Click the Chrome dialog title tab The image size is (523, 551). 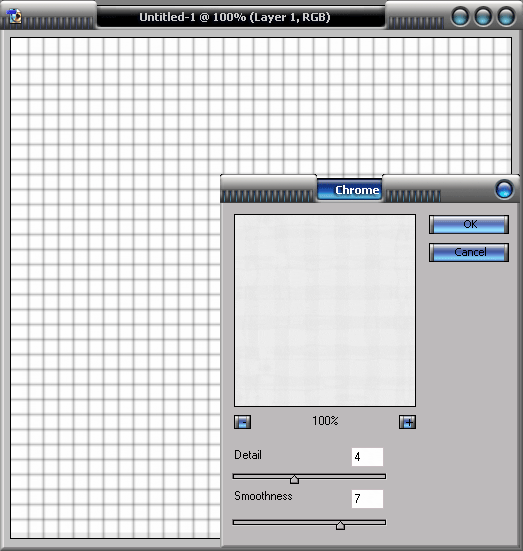click(x=349, y=190)
